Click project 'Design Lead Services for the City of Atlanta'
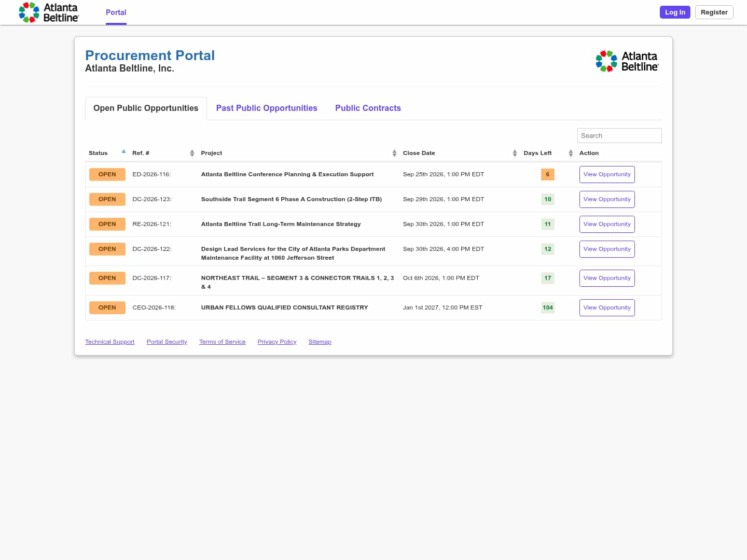 tap(293, 254)
